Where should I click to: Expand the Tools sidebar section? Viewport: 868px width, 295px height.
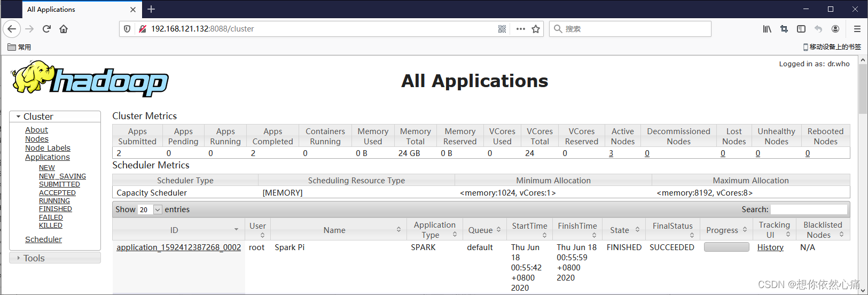55,258
